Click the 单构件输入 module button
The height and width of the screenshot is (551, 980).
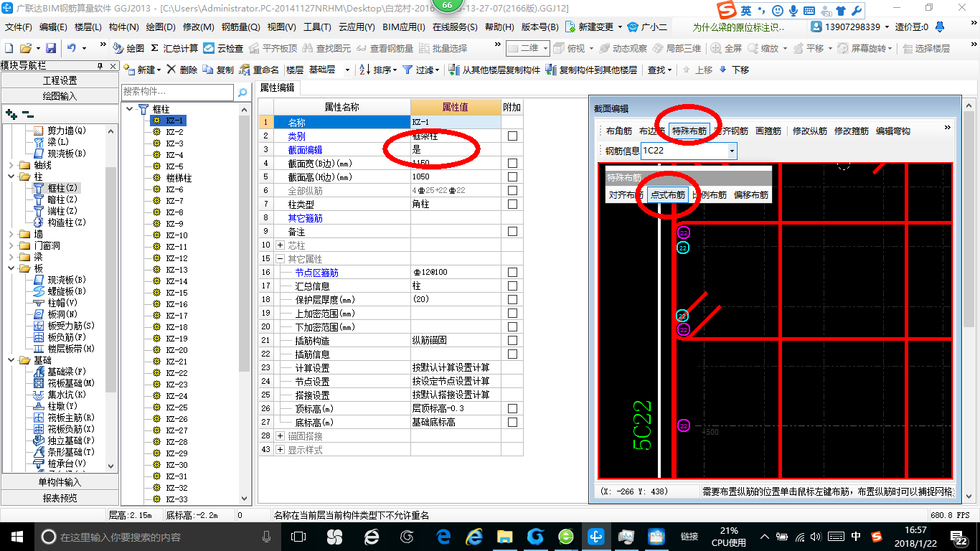pyautogui.click(x=60, y=482)
